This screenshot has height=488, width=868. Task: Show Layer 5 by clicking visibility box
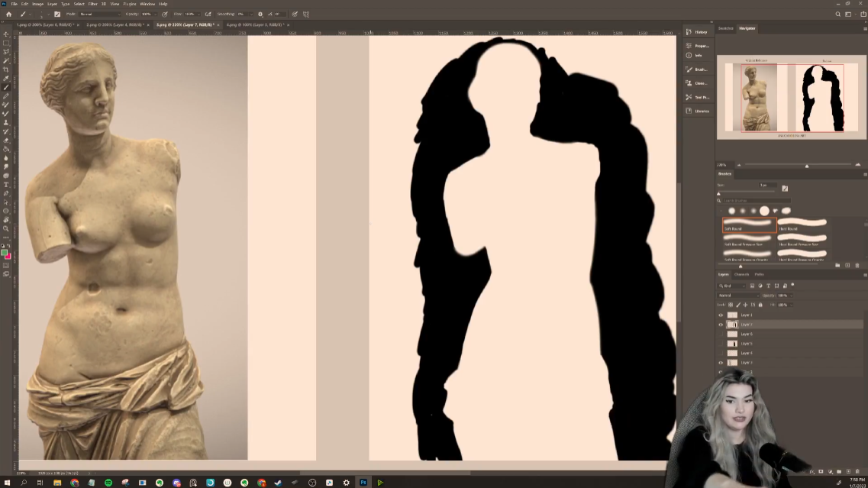721,344
